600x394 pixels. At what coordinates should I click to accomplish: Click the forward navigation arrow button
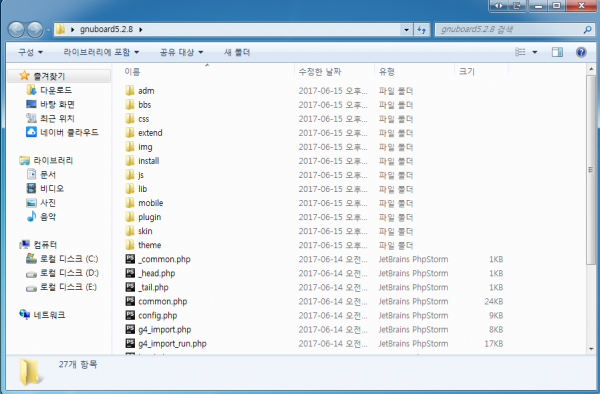pos(35,29)
